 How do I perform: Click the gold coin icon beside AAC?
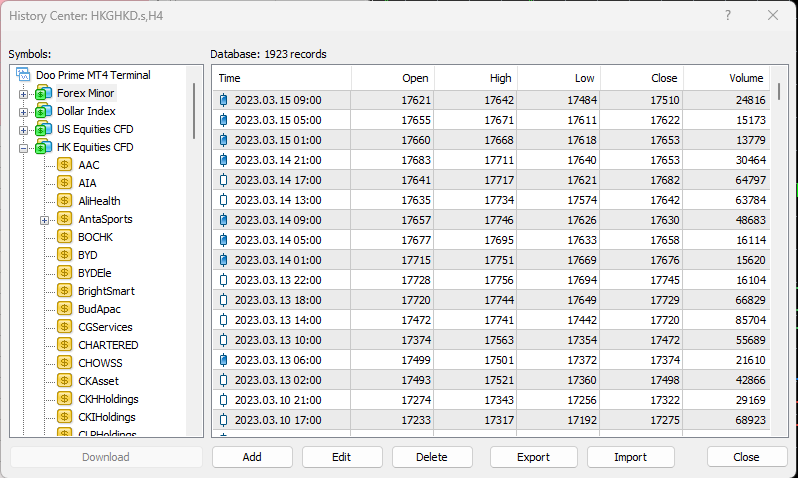(65, 165)
